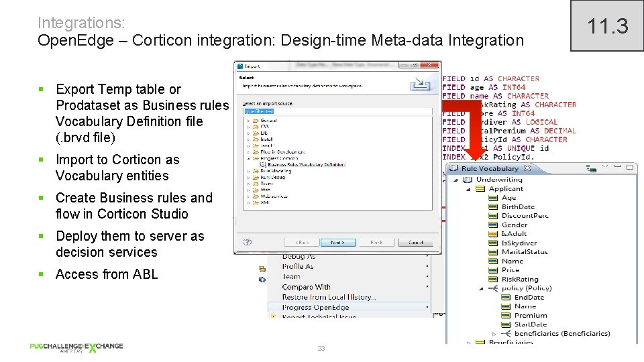This screenshot has width=644, height=362.
Task: Click the Java EE folder icon
Action: click(256, 145)
